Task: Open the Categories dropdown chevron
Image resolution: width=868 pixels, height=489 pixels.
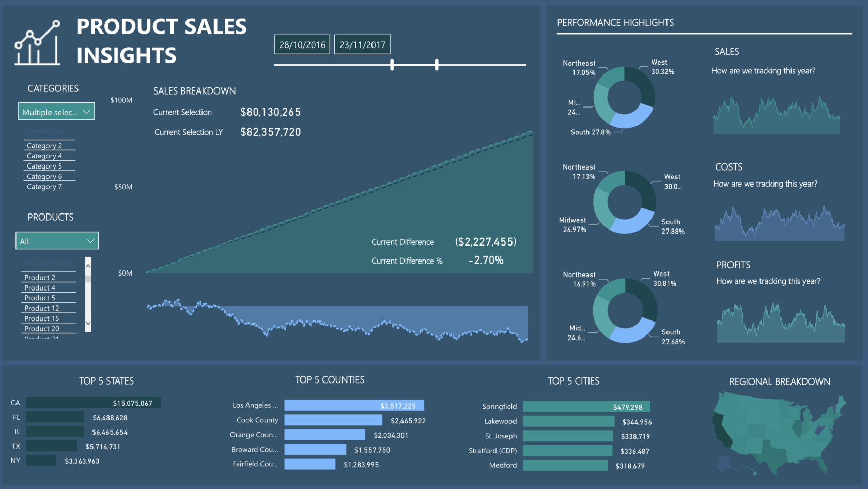Action: [86, 112]
